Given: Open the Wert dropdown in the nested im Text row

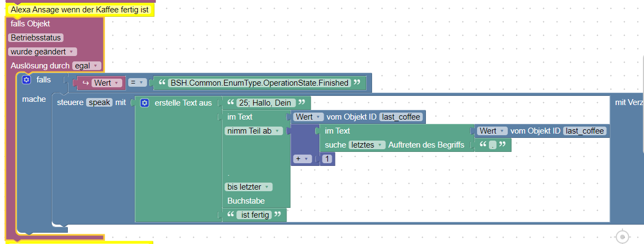Looking at the screenshot, I should point(492,131).
